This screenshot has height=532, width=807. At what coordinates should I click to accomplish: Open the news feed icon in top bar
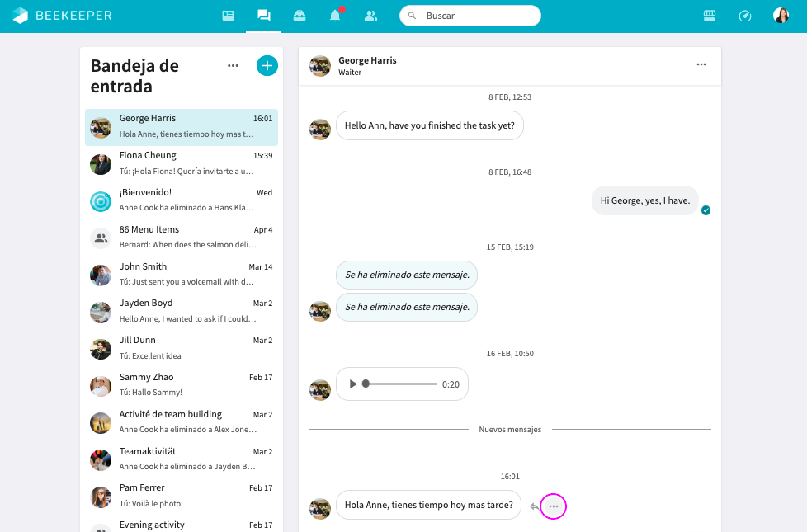[228, 16]
